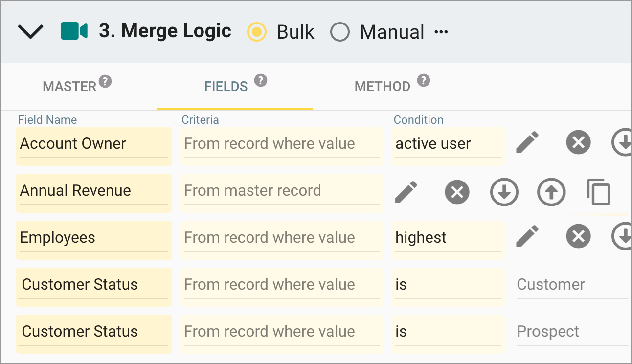
Task: Duplicate the Annual Revenue row
Action: coord(599,192)
